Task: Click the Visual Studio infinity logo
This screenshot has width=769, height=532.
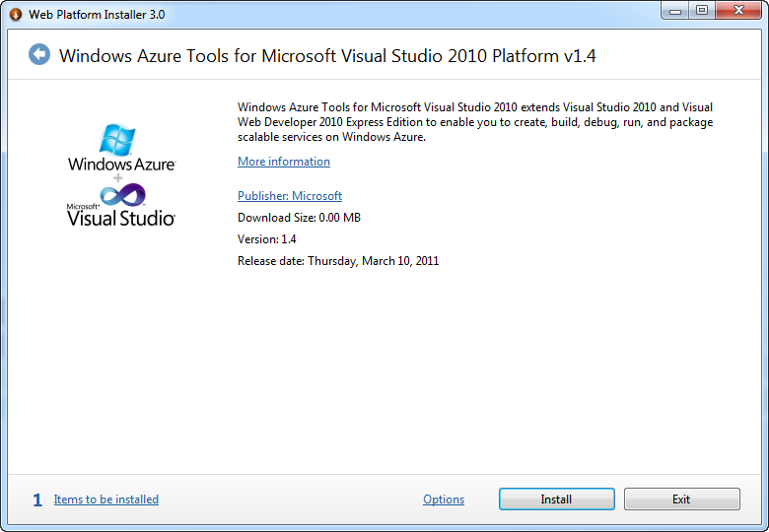Action: 121,196
